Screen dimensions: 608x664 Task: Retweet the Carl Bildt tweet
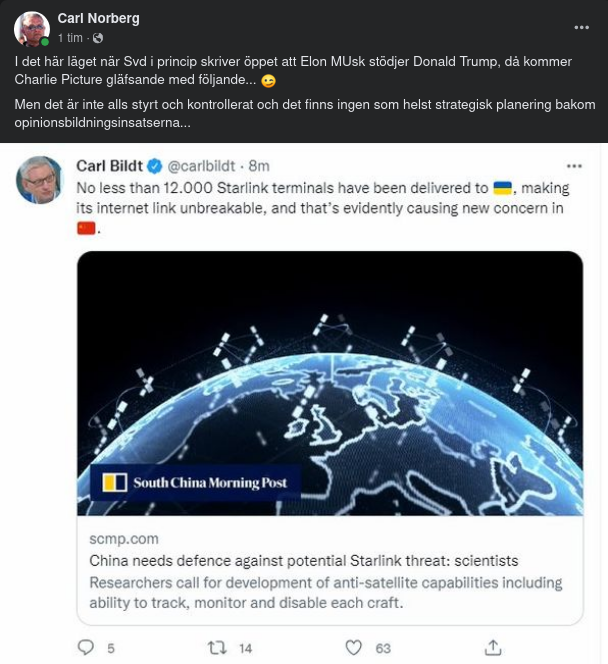click(x=216, y=648)
